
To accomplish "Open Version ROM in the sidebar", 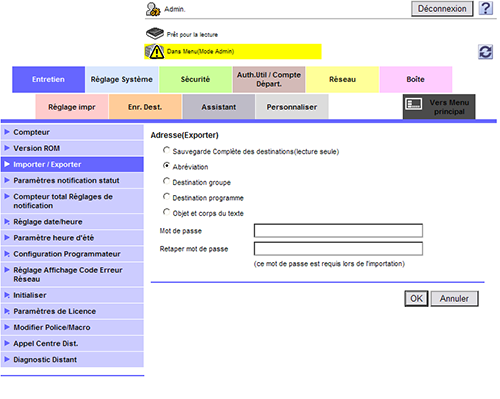I will coord(72,148).
